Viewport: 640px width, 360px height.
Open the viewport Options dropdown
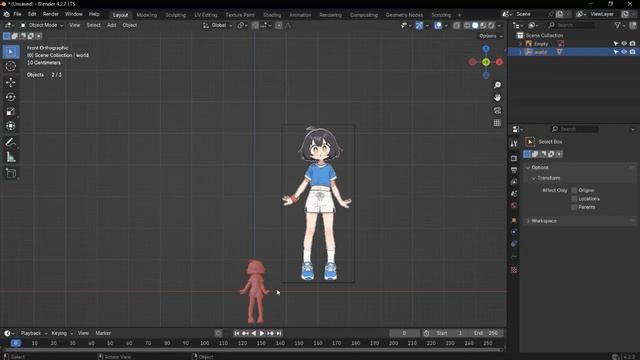click(x=491, y=36)
